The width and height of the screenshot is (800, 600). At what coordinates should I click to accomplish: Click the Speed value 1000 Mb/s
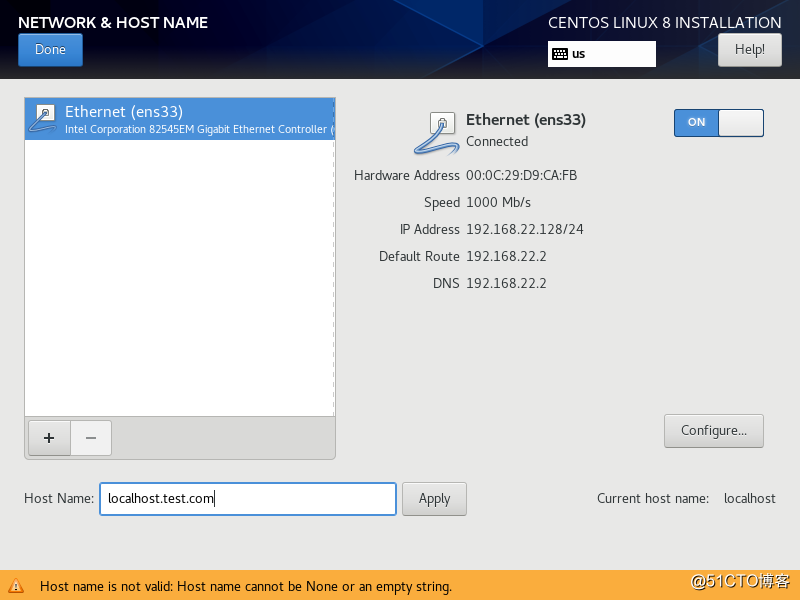point(498,202)
